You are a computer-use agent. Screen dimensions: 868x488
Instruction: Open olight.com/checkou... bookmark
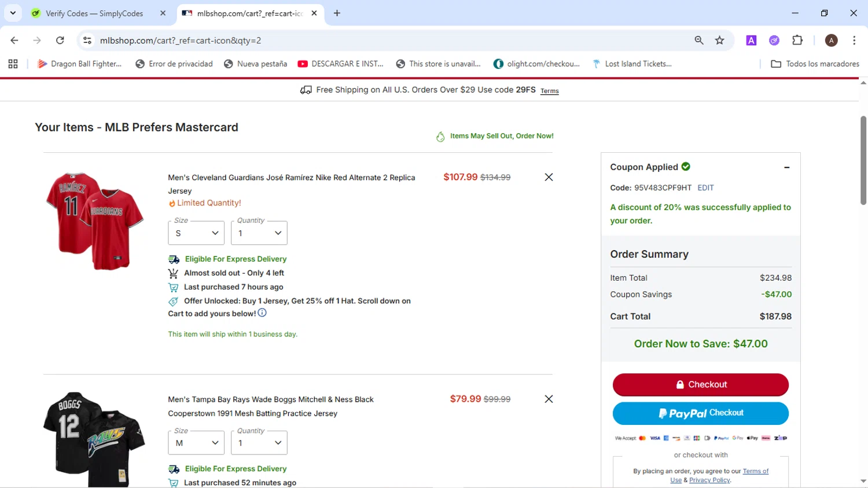tap(536, 64)
